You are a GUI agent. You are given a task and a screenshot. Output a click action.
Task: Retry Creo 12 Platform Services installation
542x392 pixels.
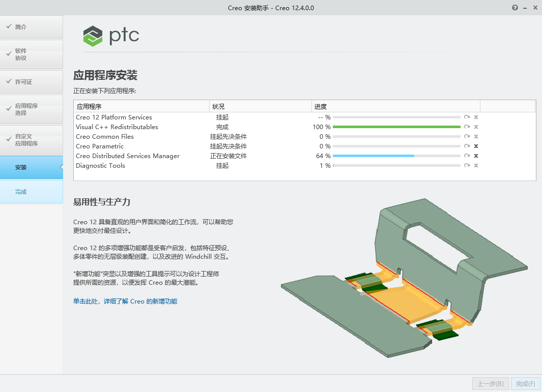coord(467,117)
